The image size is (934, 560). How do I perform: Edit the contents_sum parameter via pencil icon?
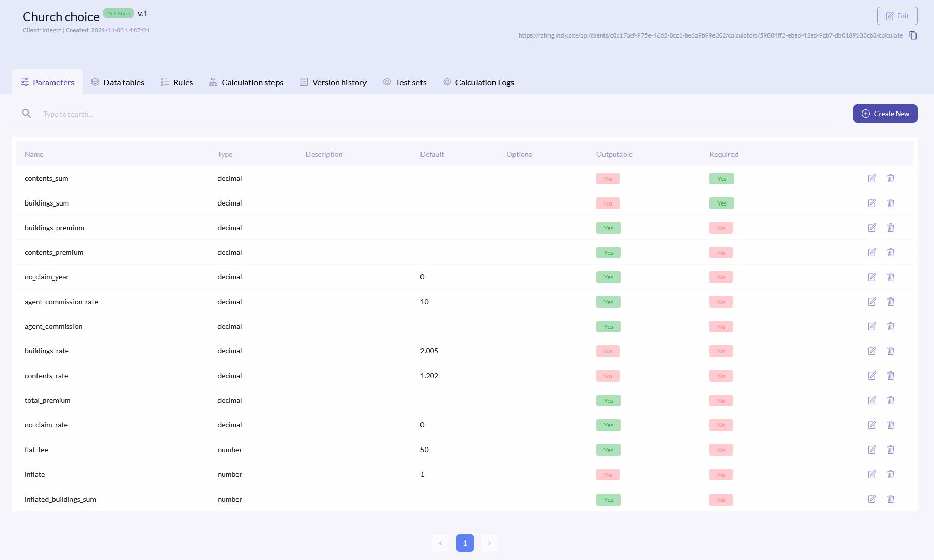coord(872,178)
